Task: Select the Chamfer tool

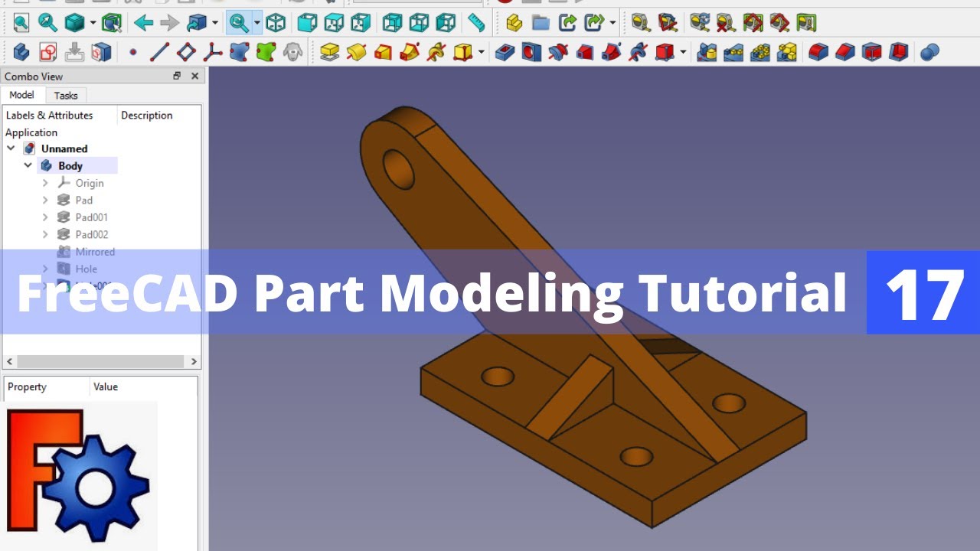Action: tap(844, 52)
